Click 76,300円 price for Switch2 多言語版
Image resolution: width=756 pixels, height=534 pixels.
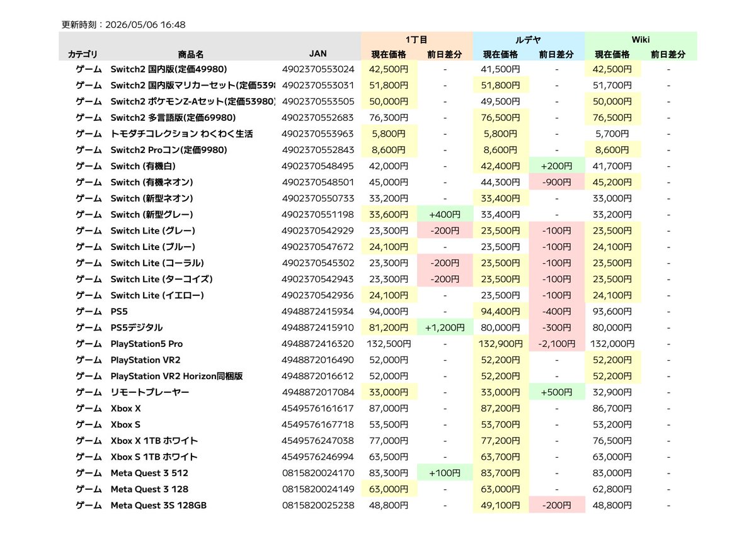coord(389,118)
